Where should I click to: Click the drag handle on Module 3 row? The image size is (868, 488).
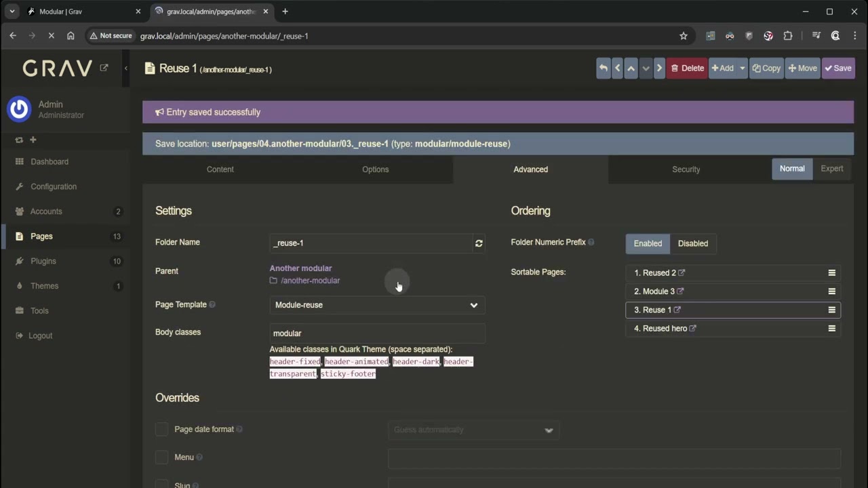click(832, 291)
